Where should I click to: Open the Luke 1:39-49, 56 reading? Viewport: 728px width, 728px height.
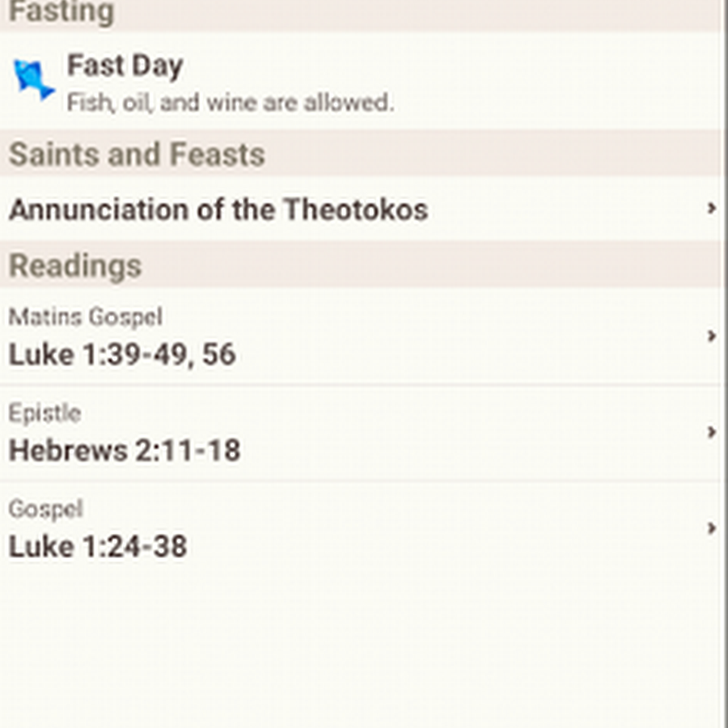[122, 354]
